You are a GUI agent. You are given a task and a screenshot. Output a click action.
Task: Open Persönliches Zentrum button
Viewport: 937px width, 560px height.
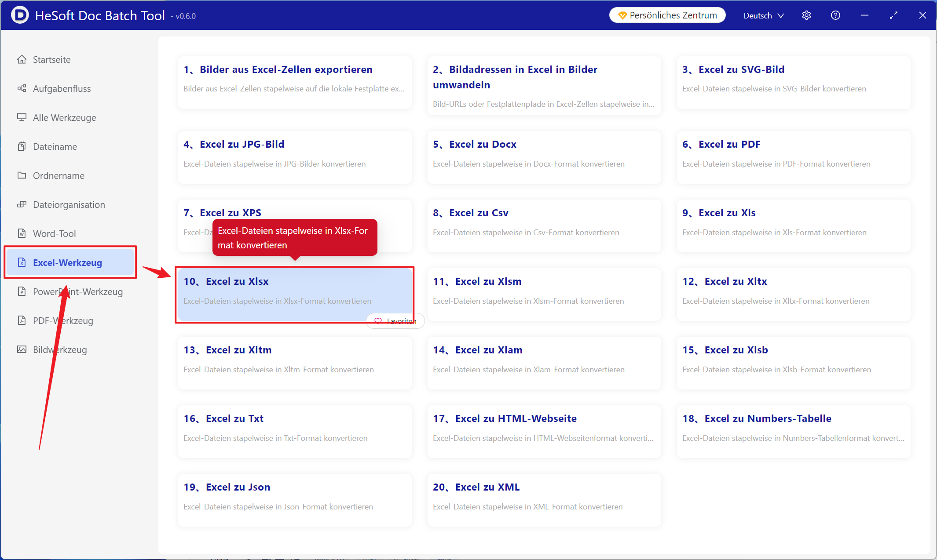(667, 15)
